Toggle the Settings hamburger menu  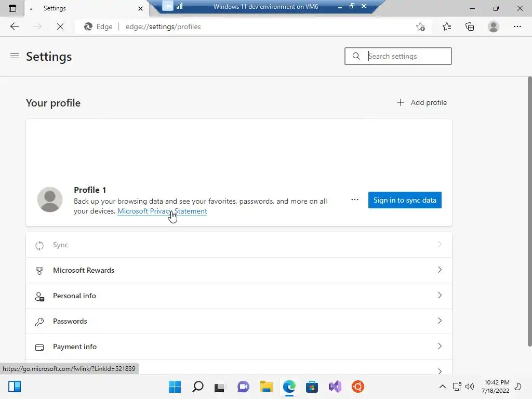click(15, 56)
